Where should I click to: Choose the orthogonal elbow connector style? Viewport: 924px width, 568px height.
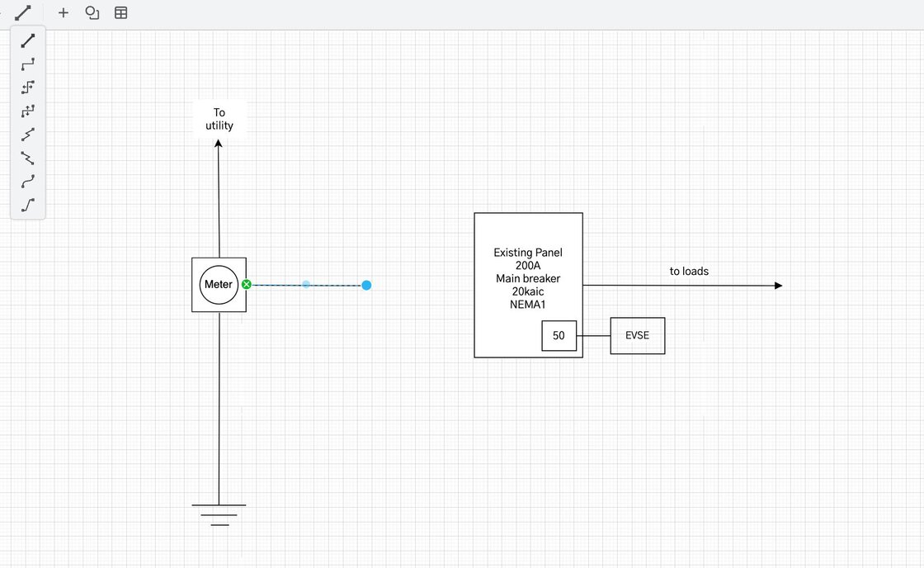[28, 64]
